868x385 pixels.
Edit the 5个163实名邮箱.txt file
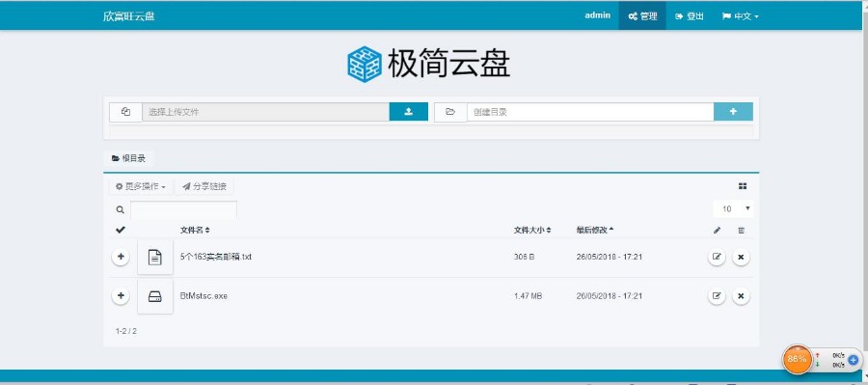(717, 257)
